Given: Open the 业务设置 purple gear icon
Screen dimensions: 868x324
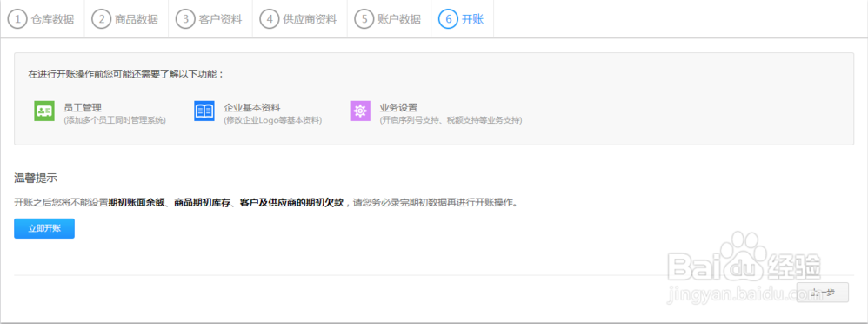Looking at the screenshot, I should pos(360,111).
